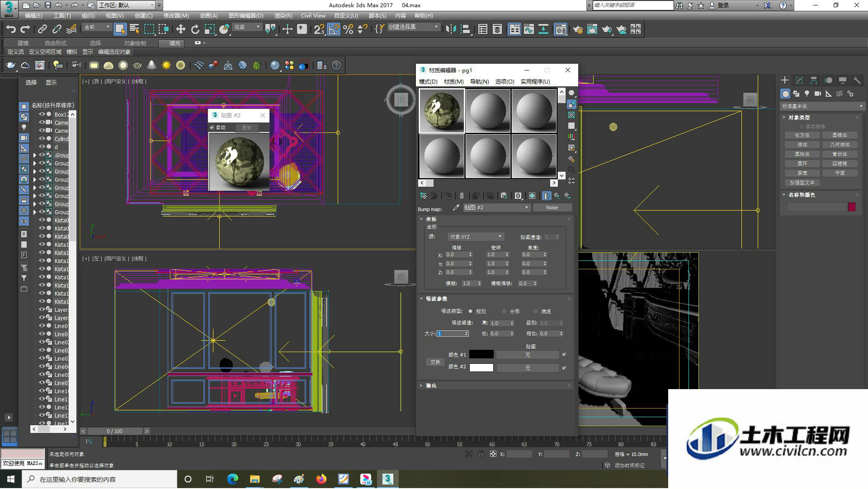
Task: Click the sun light icon in ribbon
Action: (x=166, y=66)
